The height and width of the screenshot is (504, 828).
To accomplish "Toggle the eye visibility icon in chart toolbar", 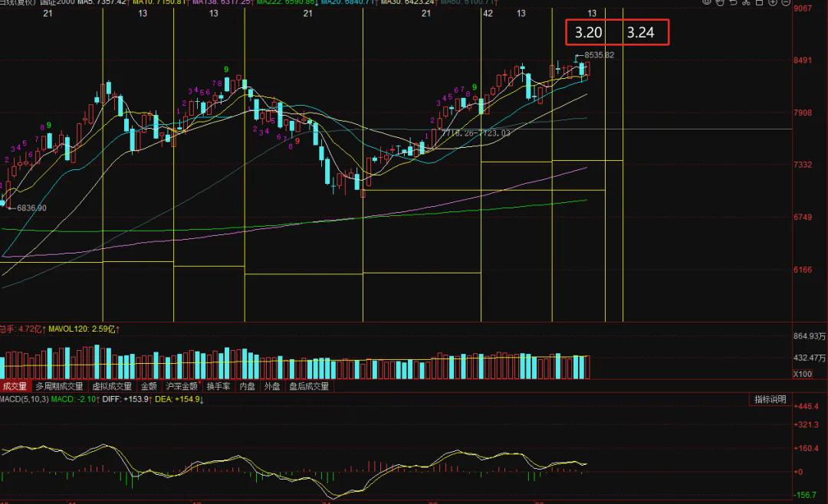I will (707, 2).
